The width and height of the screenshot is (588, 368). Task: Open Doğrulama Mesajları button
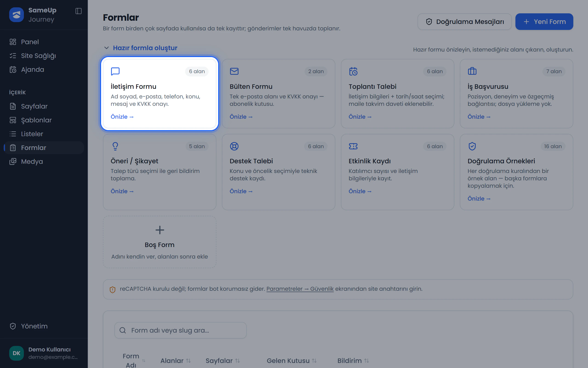point(465,22)
